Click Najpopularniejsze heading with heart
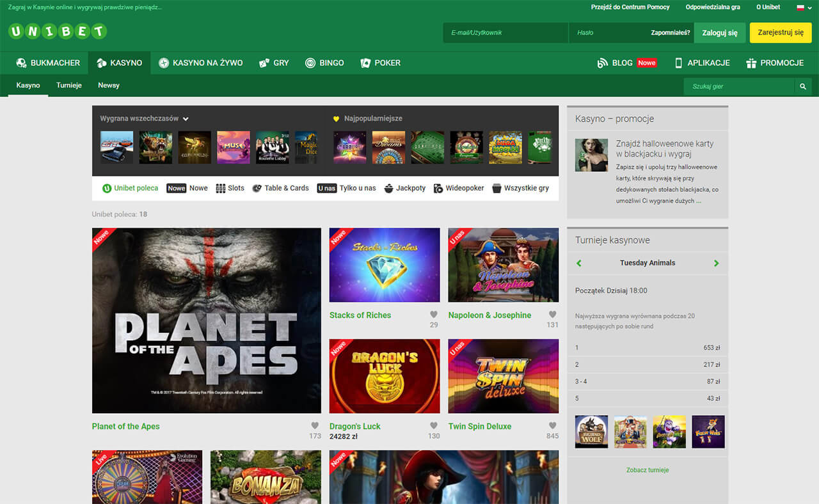 (x=368, y=118)
